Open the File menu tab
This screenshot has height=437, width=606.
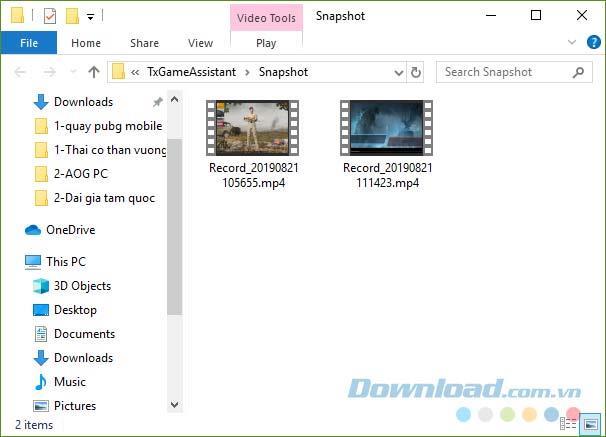(x=29, y=43)
